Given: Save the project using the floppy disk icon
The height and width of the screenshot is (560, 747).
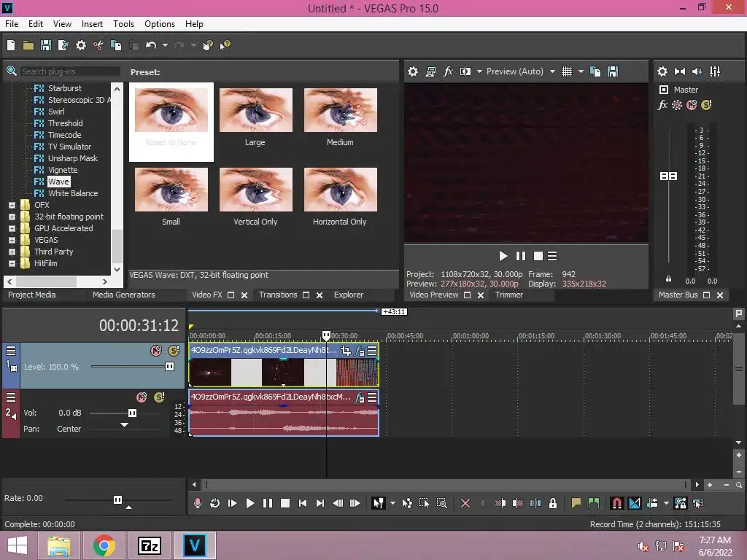Looking at the screenshot, I should pyautogui.click(x=46, y=45).
